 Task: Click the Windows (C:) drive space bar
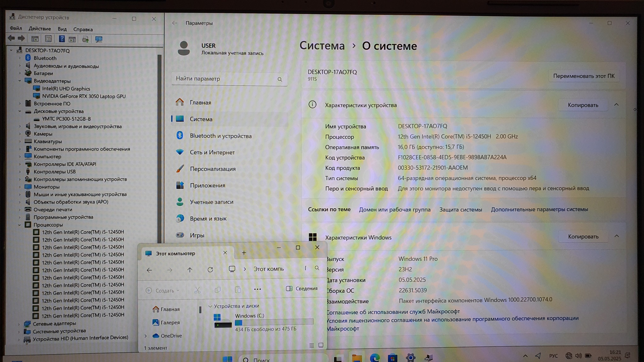(x=274, y=322)
